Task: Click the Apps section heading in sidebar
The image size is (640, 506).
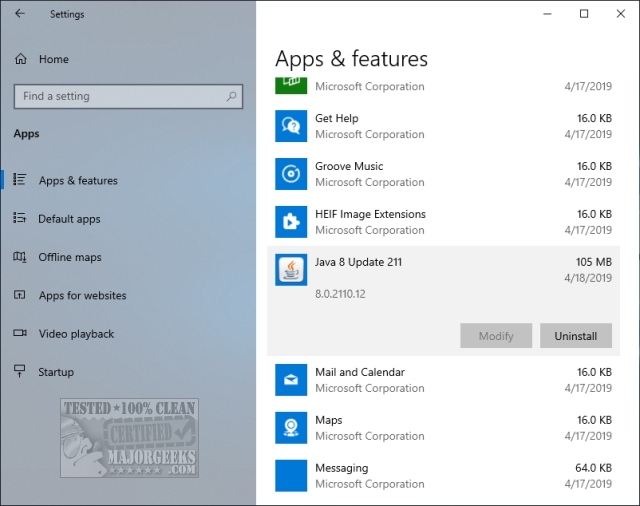Action: tap(27, 134)
